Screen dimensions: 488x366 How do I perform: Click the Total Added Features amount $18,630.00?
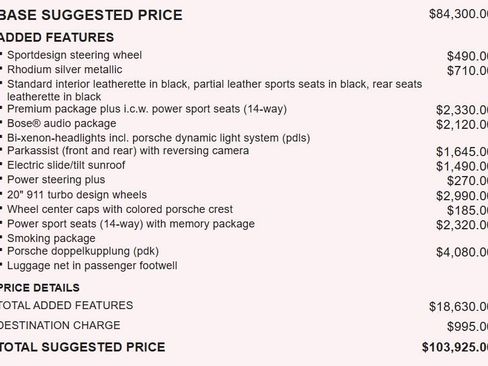[459, 307]
